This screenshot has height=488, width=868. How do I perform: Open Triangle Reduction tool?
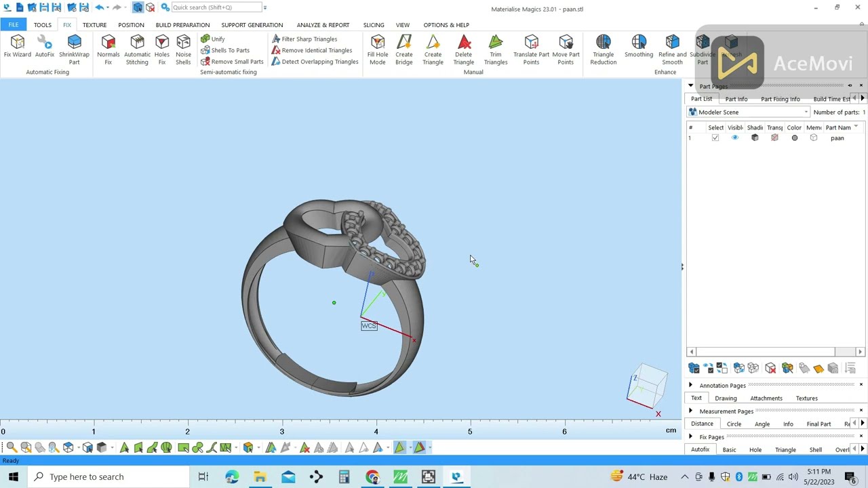tap(603, 50)
